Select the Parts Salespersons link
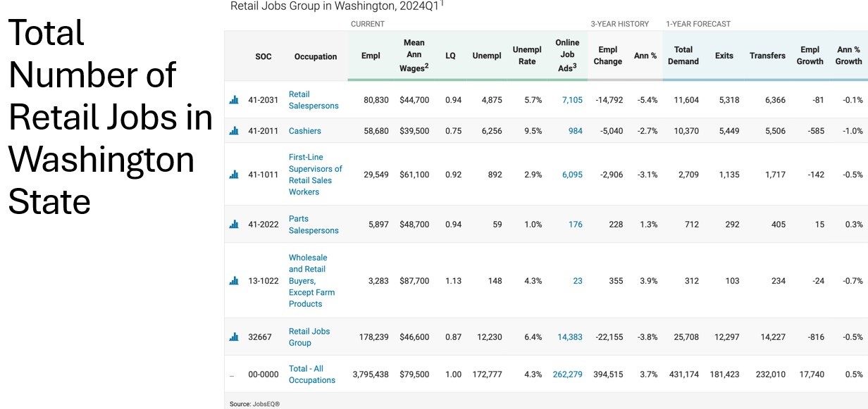868x409 pixels. pos(314,225)
